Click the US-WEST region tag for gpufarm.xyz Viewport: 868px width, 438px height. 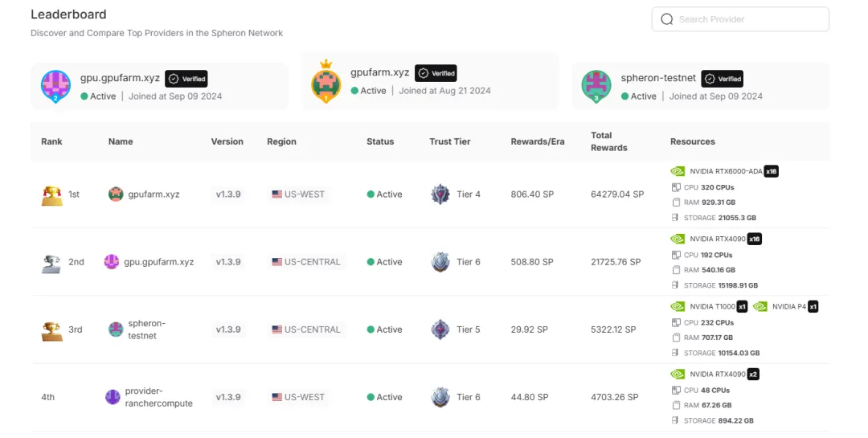(298, 194)
